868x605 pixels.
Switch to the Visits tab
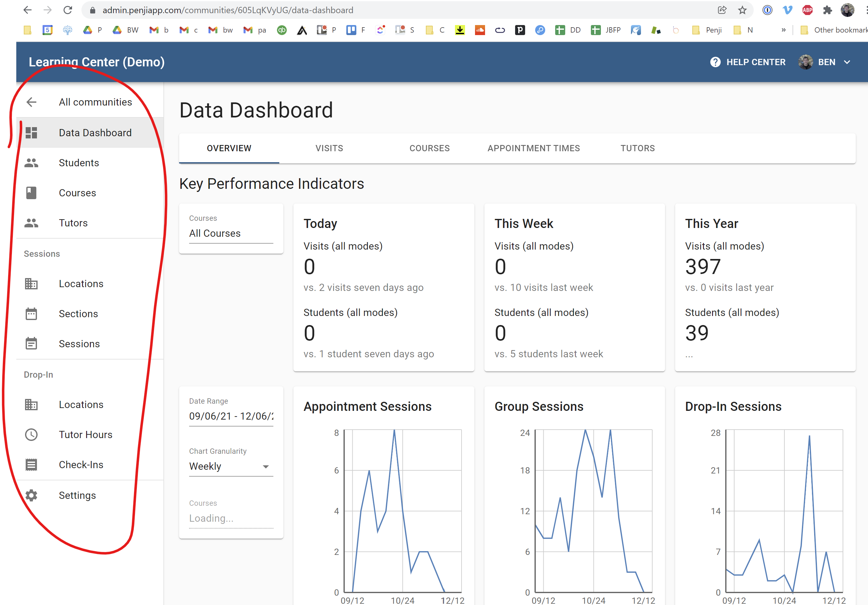coord(329,148)
